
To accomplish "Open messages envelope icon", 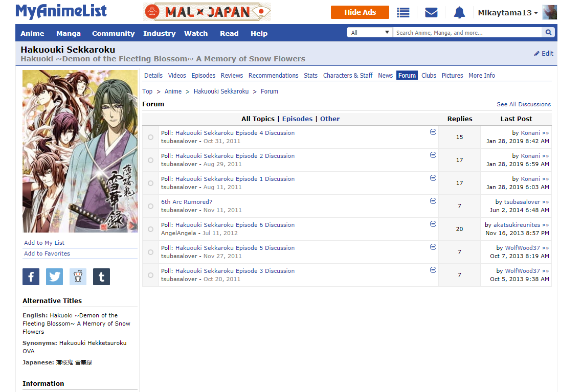I will point(431,12).
